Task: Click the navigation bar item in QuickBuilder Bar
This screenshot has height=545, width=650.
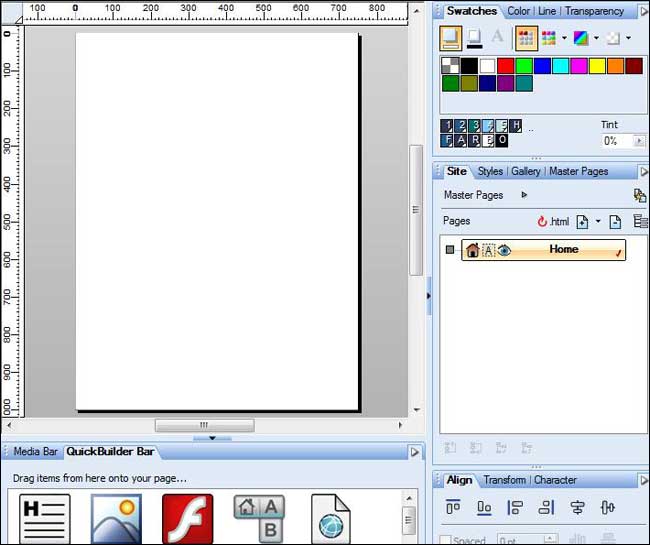Action: click(258, 518)
